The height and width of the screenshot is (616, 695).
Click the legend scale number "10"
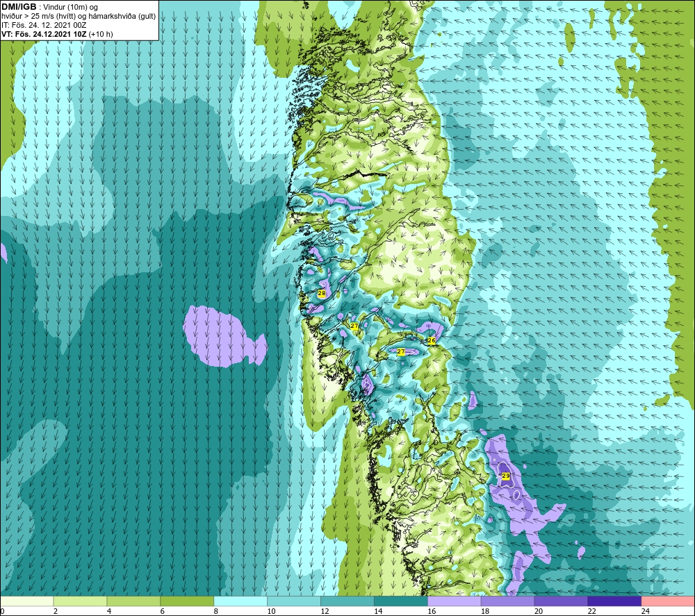[x=271, y=611]
